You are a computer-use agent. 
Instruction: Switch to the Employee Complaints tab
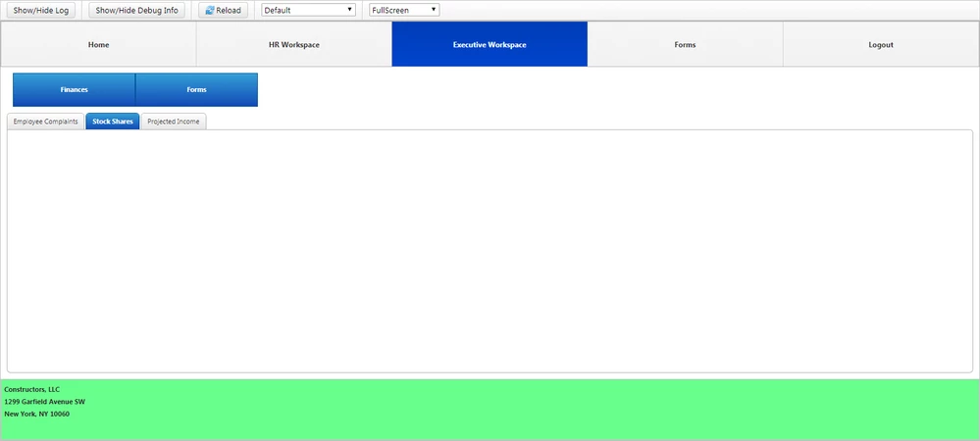pyautogui.click(x=46, y=122)
